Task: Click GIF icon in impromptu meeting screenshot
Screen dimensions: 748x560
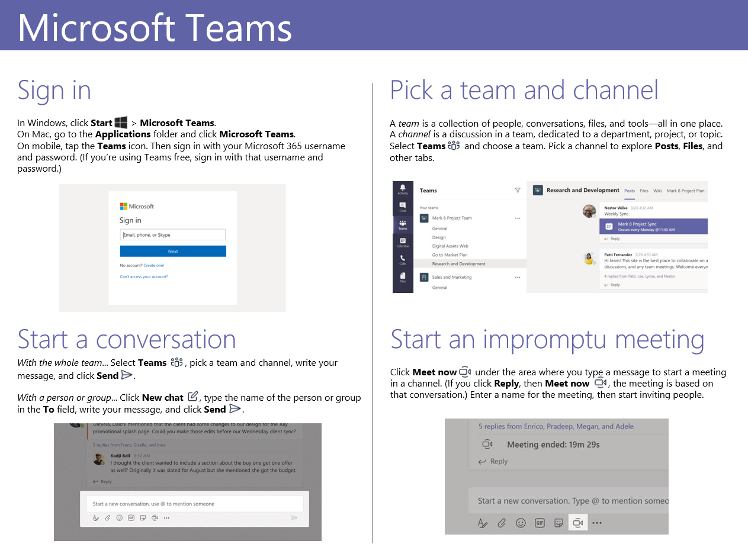Action: (540, 523)
